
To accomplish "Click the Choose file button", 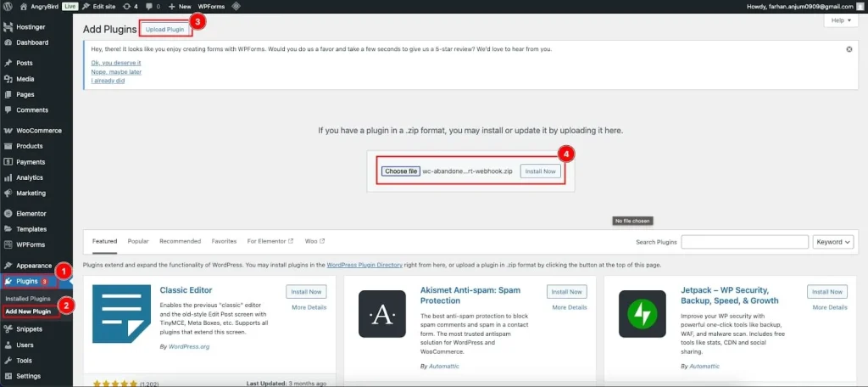I will 401,171.
